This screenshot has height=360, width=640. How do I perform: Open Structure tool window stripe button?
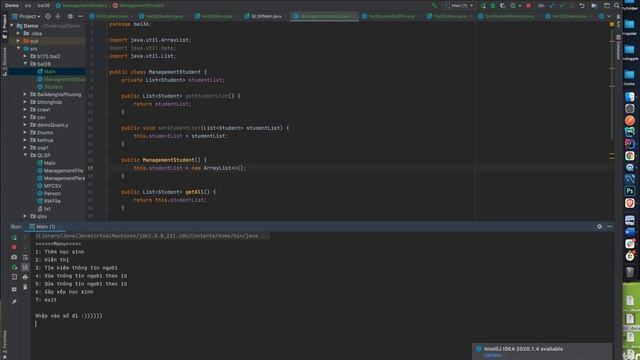tap(4, 61)
